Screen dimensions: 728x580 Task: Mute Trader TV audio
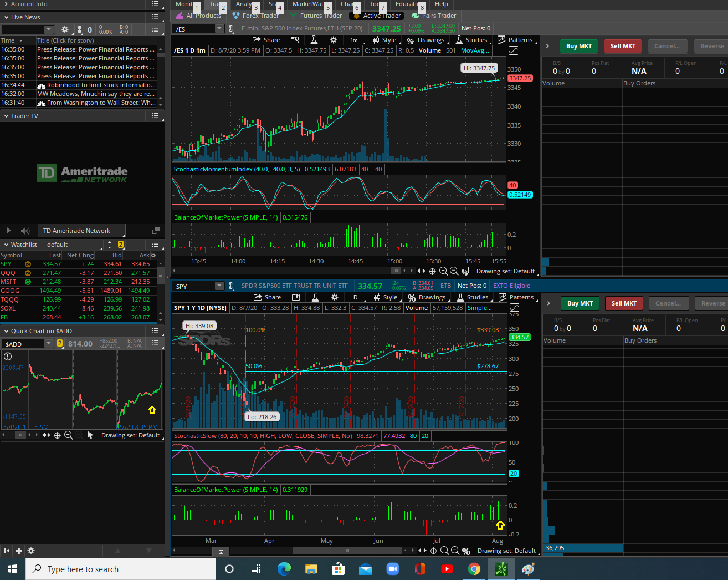coord(25,231)
